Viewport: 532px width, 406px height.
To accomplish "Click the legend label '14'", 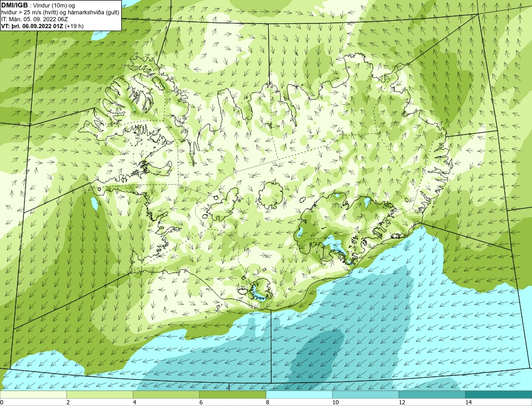I will click(469, 402).
